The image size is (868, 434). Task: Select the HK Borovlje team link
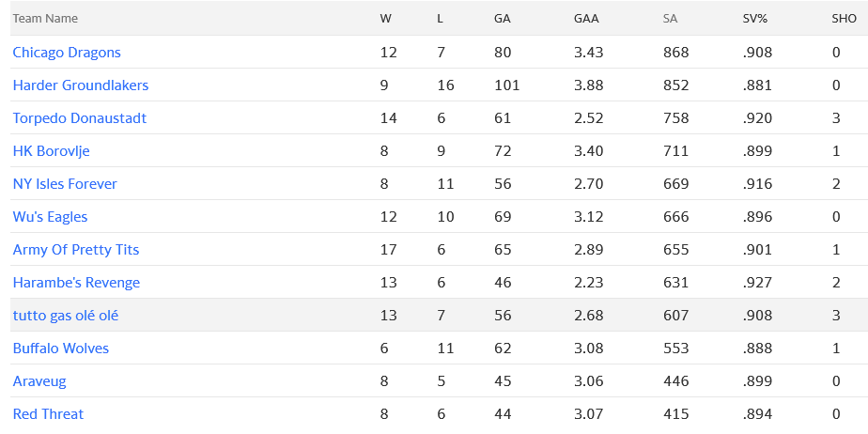click(51, 151)
